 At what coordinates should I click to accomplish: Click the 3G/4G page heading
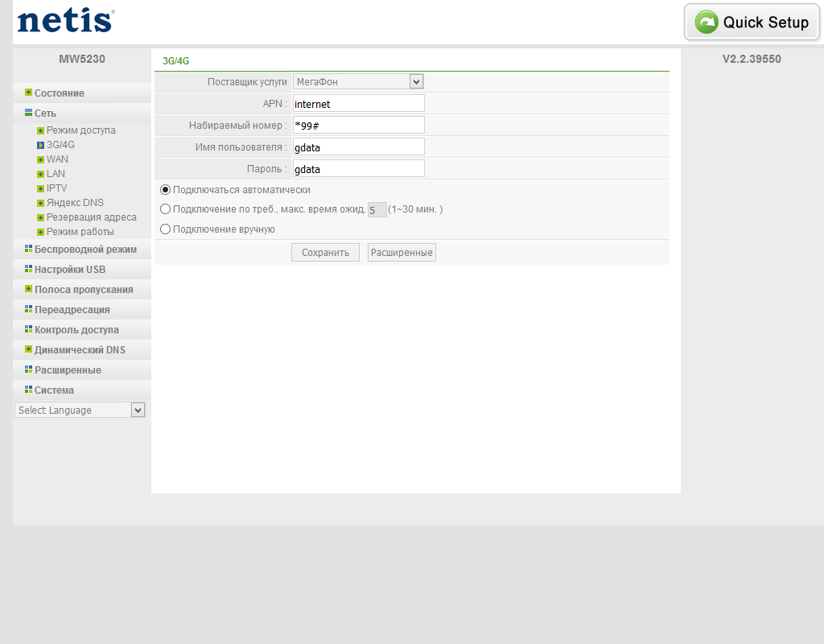click(175, 61)
